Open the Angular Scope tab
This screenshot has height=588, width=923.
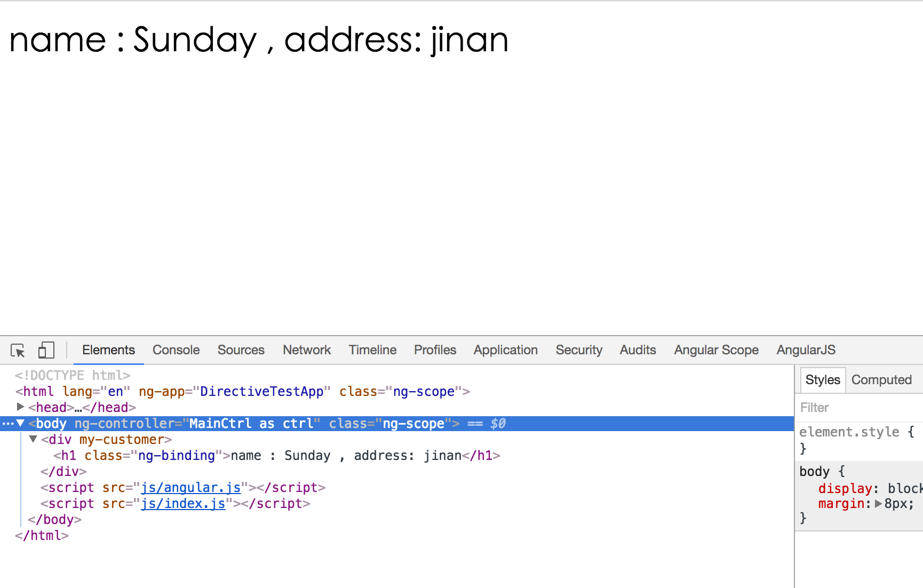tap(717, 350)
